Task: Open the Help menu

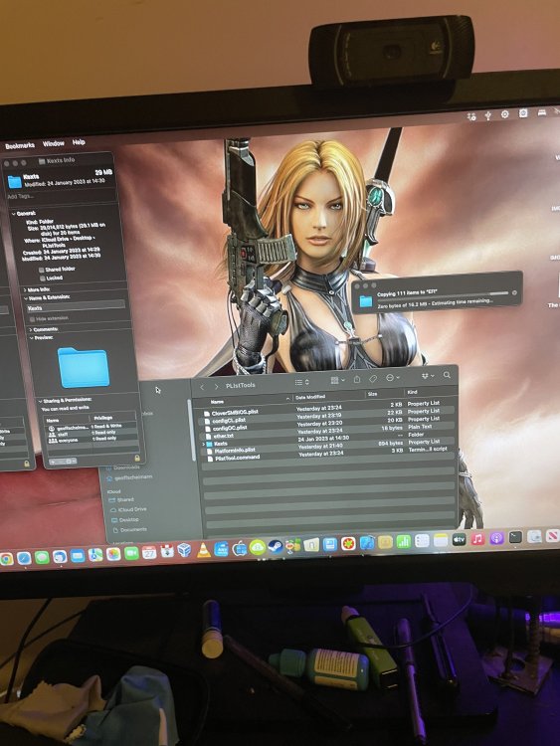Action: point(79,142)
